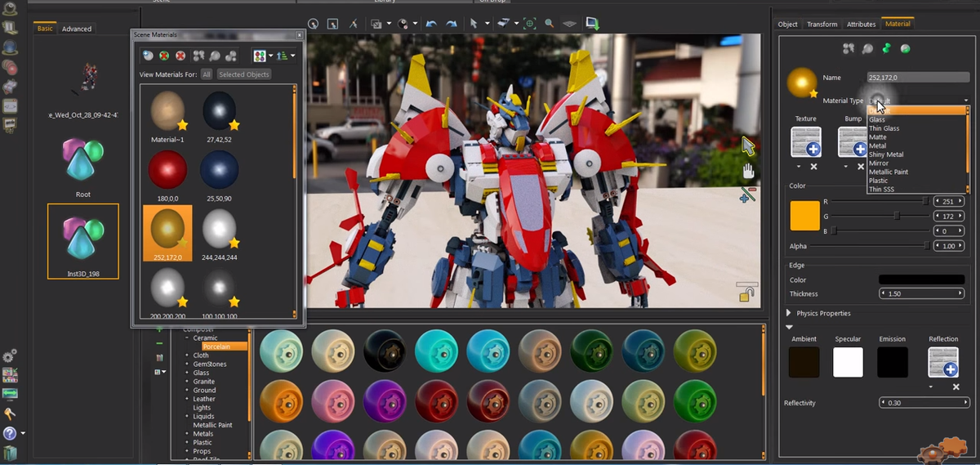980x465 pixels.
Task: Open dropdown arrow beside the help icon
Action: tap(23, 434)
